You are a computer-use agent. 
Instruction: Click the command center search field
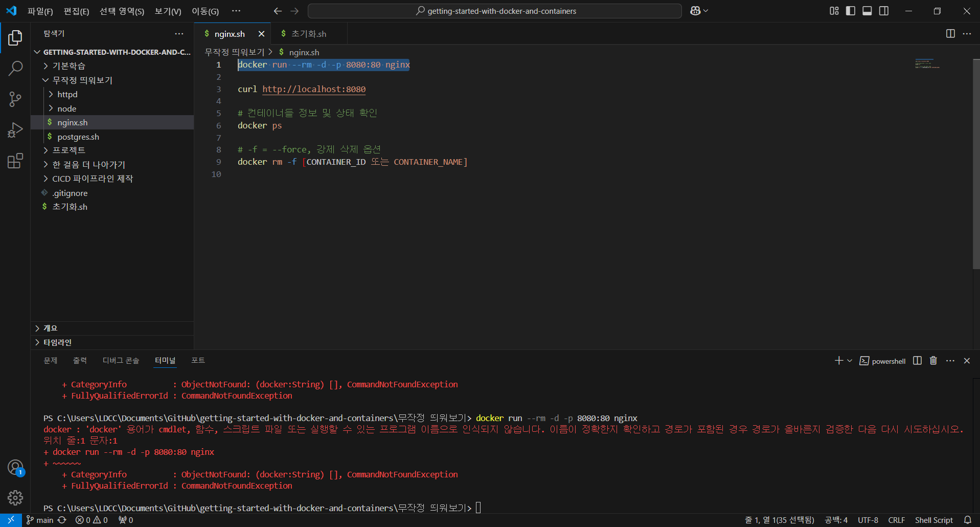pos(494,11)
